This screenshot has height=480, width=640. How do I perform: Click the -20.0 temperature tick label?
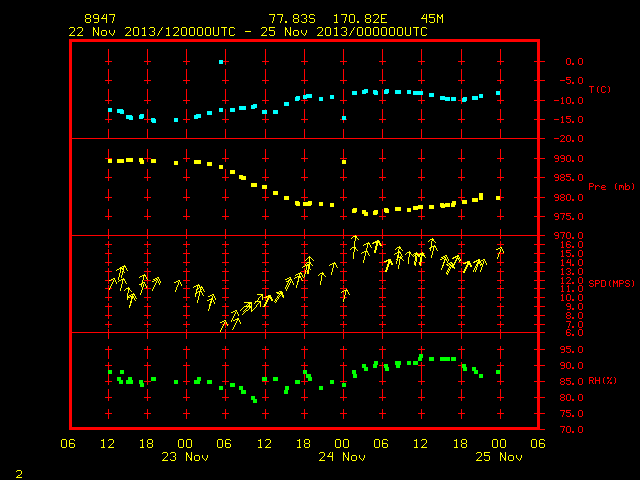point(568,139)
